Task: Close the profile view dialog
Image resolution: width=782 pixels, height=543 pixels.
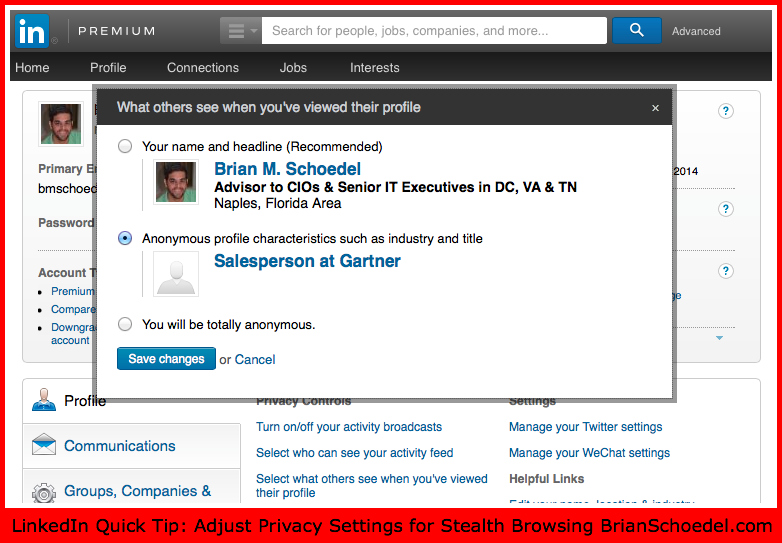Action: point(655,108)
